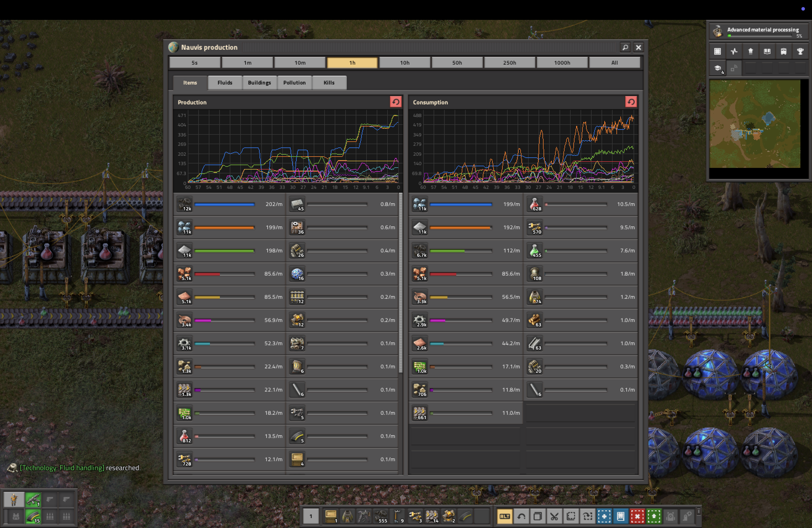Click the 44.2/m consumption bar

click(461, 344)
